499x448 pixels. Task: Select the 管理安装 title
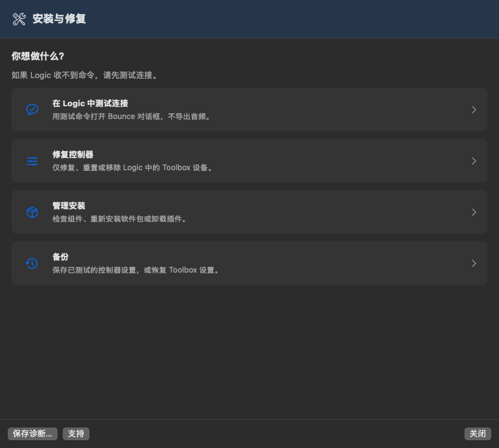tap(68, 206)
